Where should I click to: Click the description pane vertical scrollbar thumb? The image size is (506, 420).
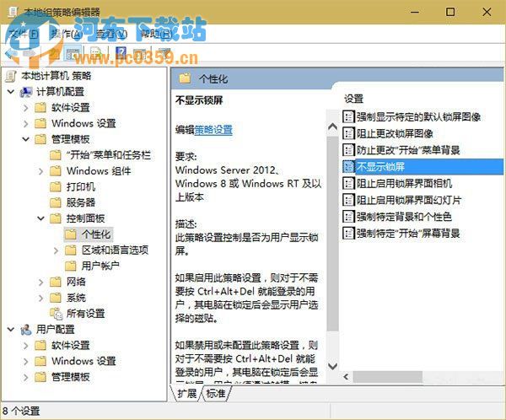pyautogui.click(x=332, y=234)
